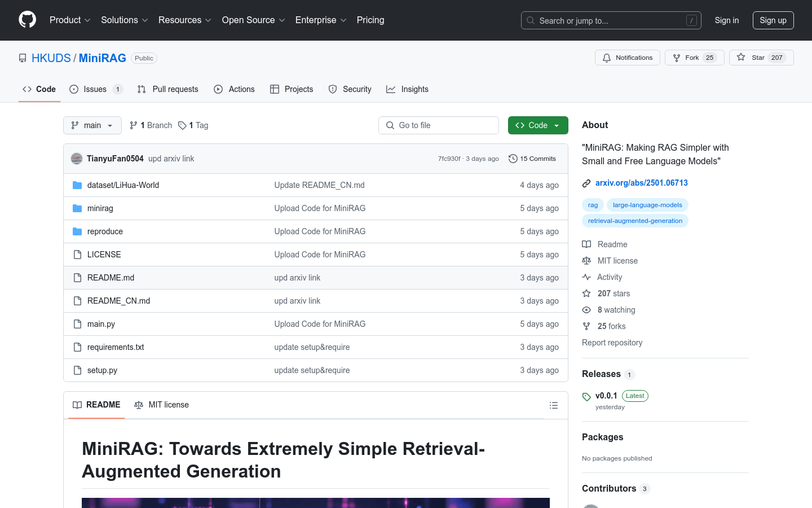Click the reproduce folder icon

(77, 231)
